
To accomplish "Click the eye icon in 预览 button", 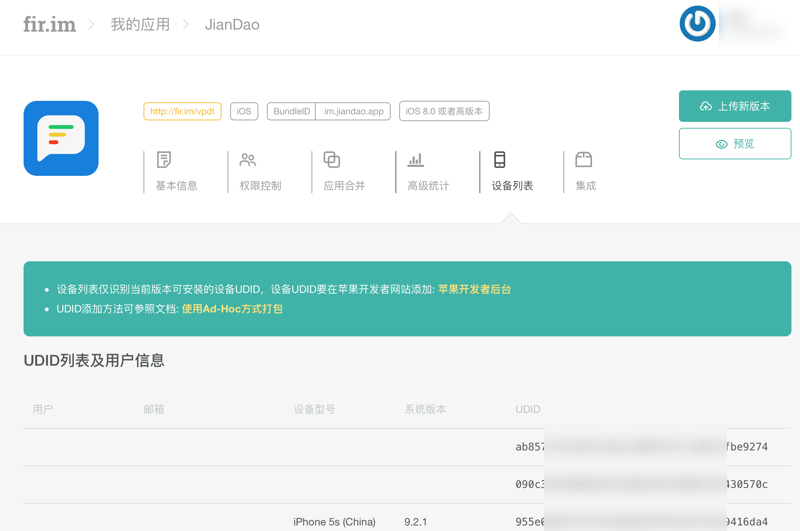I will click(721, 144).
